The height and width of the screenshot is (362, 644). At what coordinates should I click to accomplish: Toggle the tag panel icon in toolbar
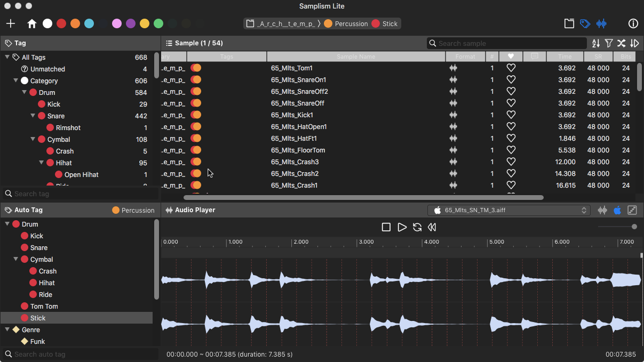pyautogui.click(x=585, y=23)
